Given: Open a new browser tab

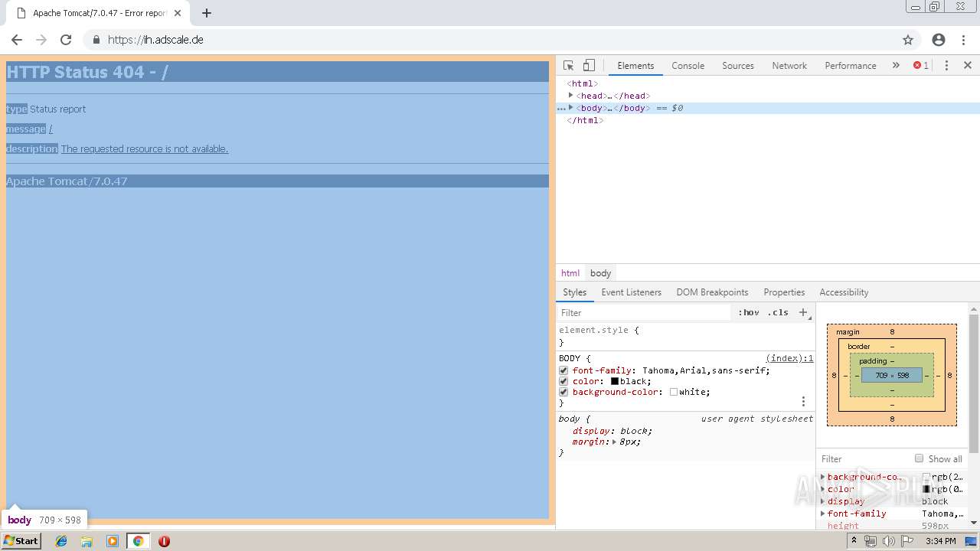Looking at the screenshot, I should point(207,13).
